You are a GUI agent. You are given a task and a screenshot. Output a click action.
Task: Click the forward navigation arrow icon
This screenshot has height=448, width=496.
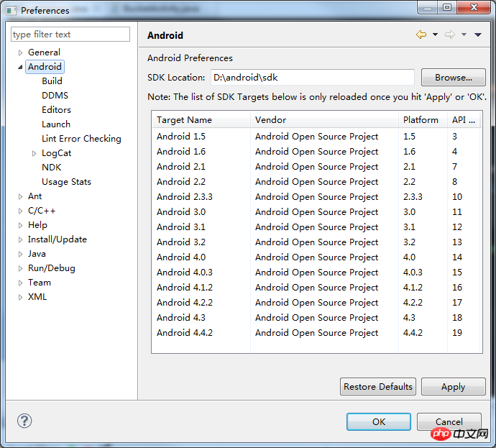tap(450, 35)
